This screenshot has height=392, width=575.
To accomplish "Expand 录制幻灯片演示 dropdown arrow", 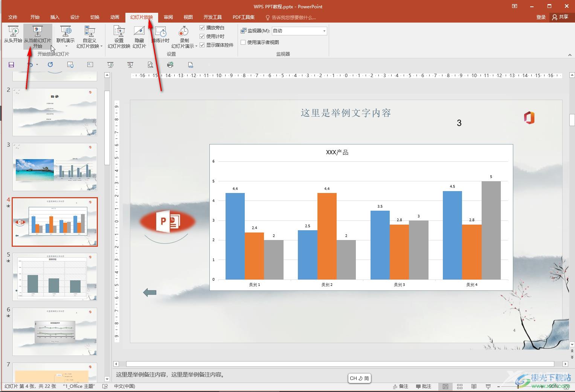I will 196,46.
